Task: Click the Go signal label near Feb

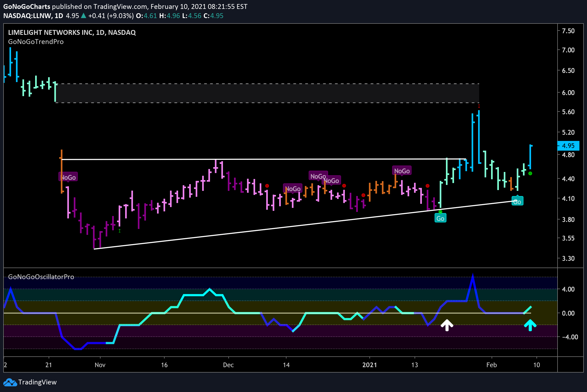Action: click(517, 201)
